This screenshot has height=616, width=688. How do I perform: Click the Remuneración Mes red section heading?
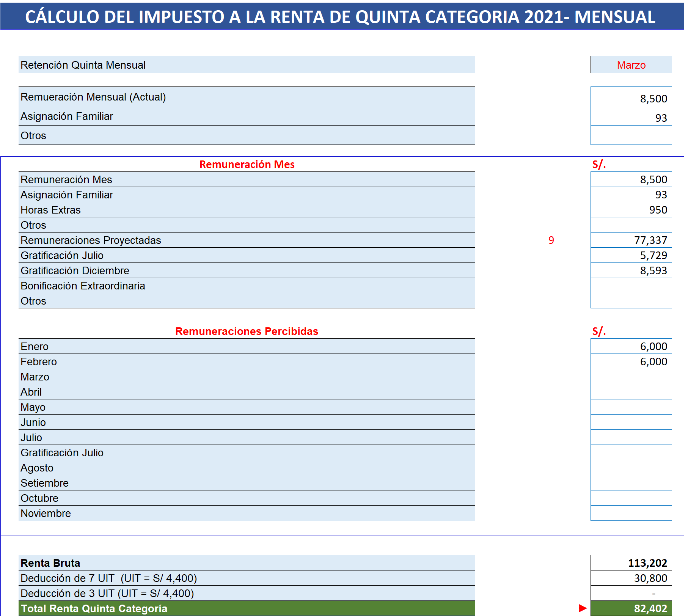(x=247, y=164)
